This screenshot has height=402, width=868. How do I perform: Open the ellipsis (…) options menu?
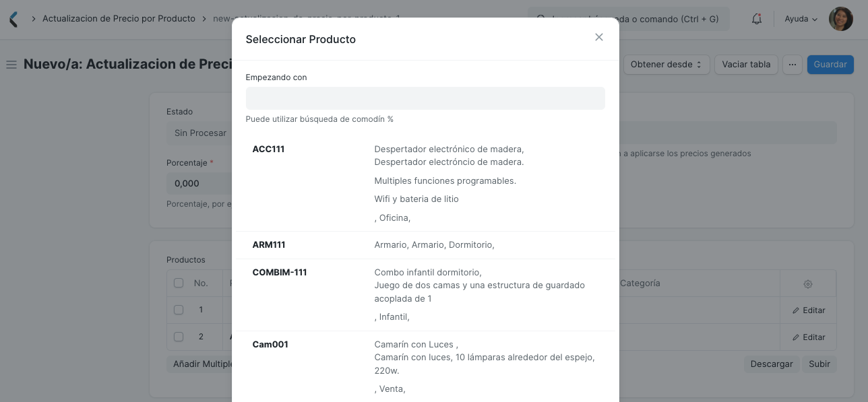(x=793, y=64)
